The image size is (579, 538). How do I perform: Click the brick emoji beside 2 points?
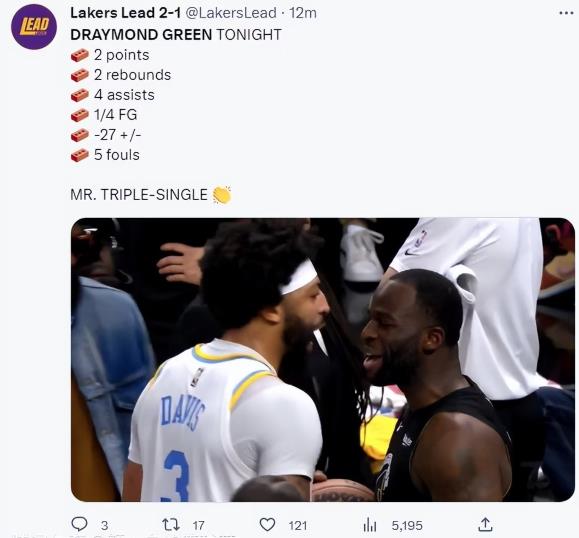pos(80,55)
